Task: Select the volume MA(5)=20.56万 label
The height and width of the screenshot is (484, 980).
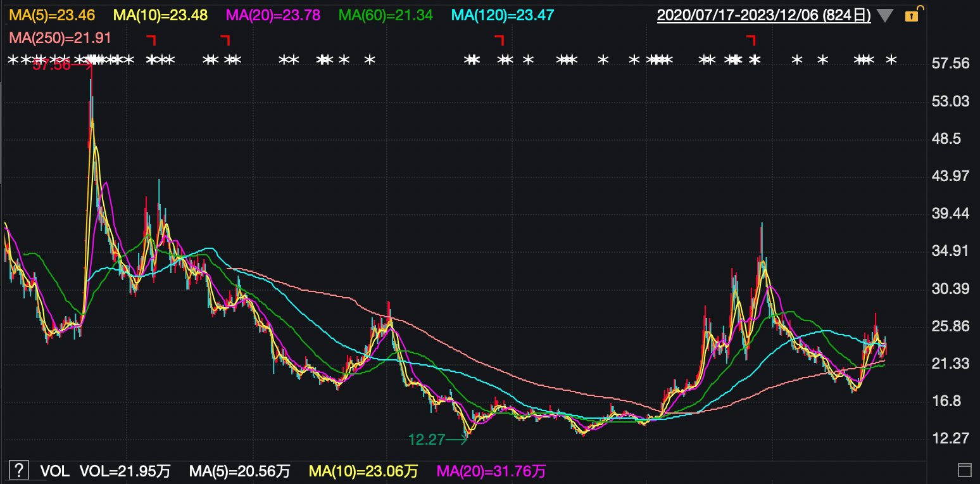Action: [x=240, y=471]
